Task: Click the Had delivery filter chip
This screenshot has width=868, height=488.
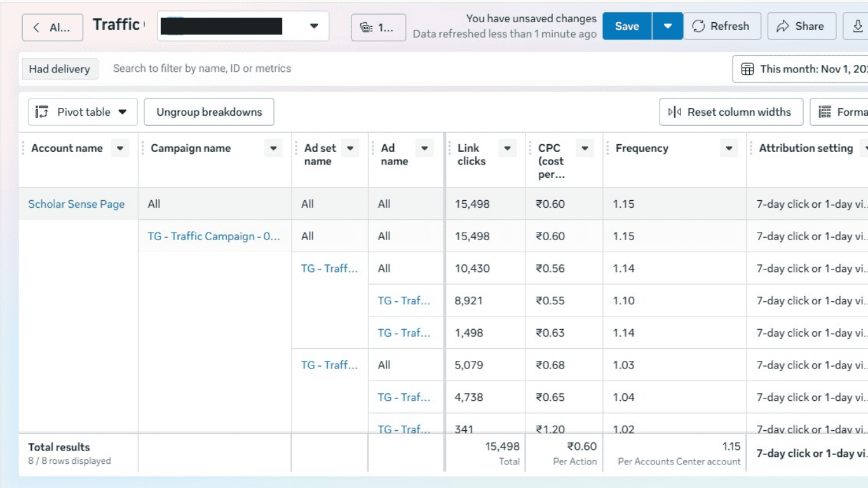Action: tap(60, 69)
